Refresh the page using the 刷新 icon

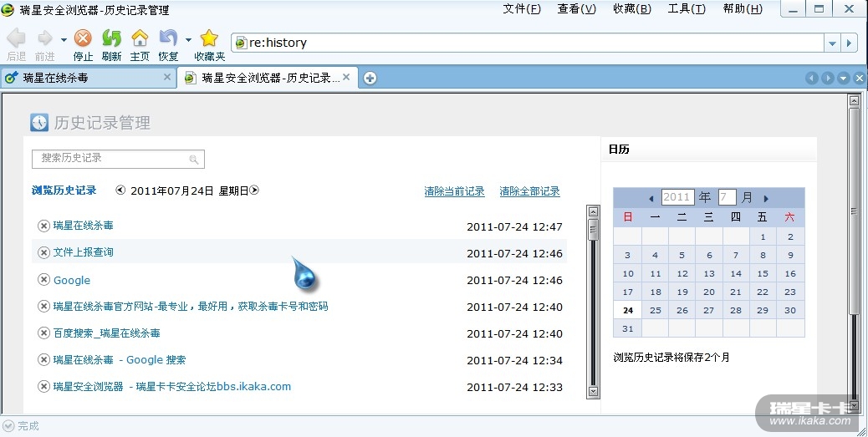pyautogui.click(x=111, y=38)
